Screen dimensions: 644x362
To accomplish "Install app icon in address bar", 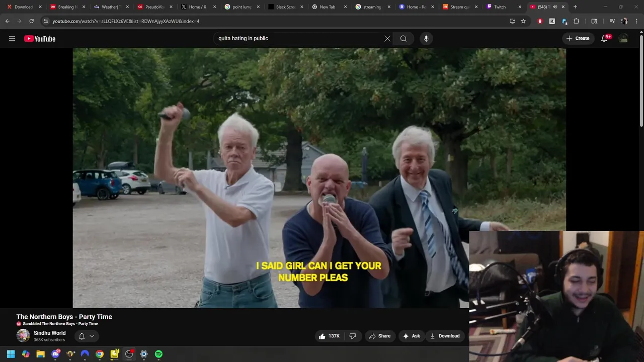I will pyautogui.click(x=512, y=21).
